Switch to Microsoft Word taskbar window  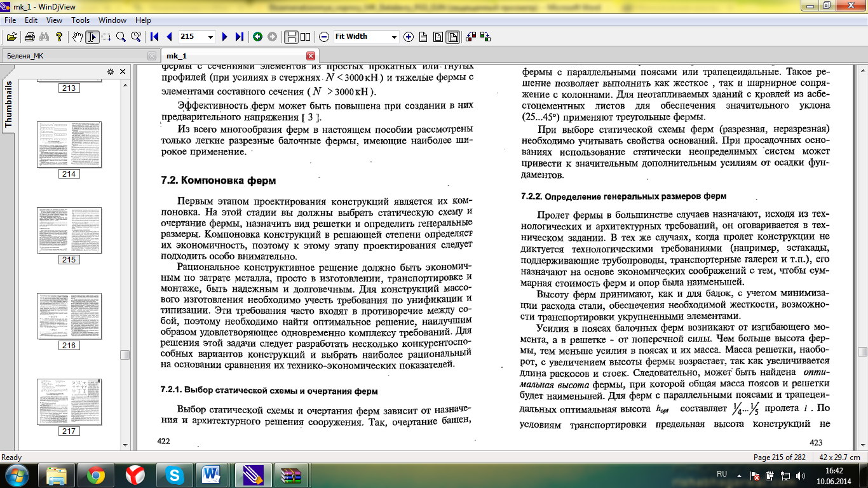coord(213,475)
